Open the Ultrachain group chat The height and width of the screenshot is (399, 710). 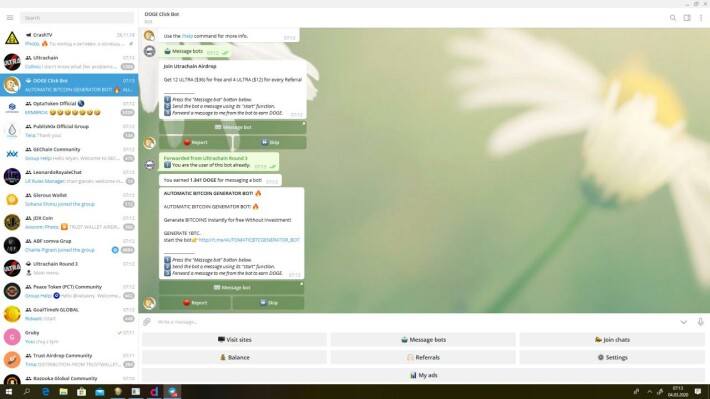pyautogui.click(x=69, y=62)
